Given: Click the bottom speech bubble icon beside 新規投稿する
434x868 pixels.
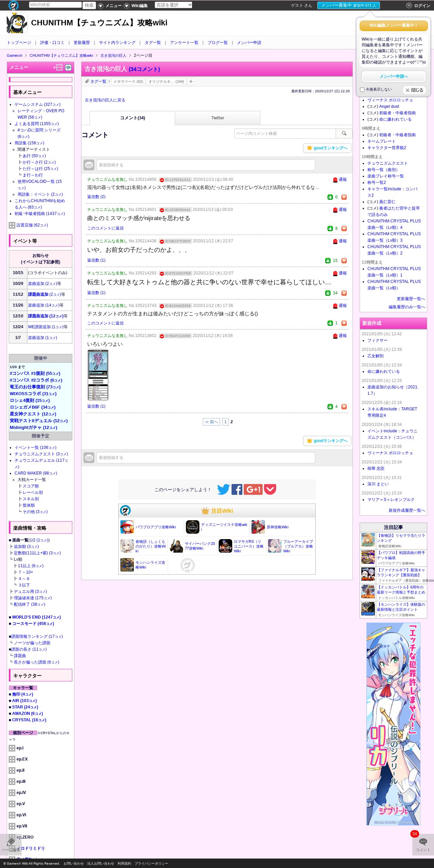Looking at the screenshot, I should pos(89,458).
